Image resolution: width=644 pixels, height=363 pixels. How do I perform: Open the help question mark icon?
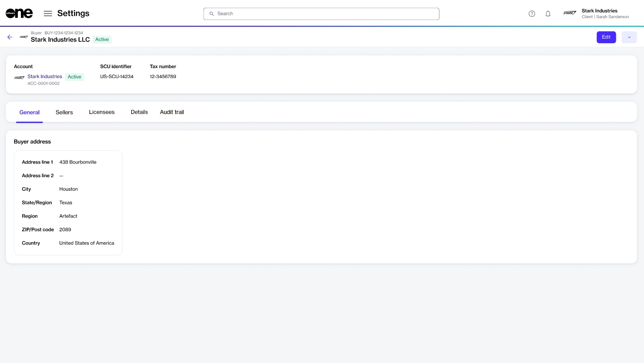532,14
